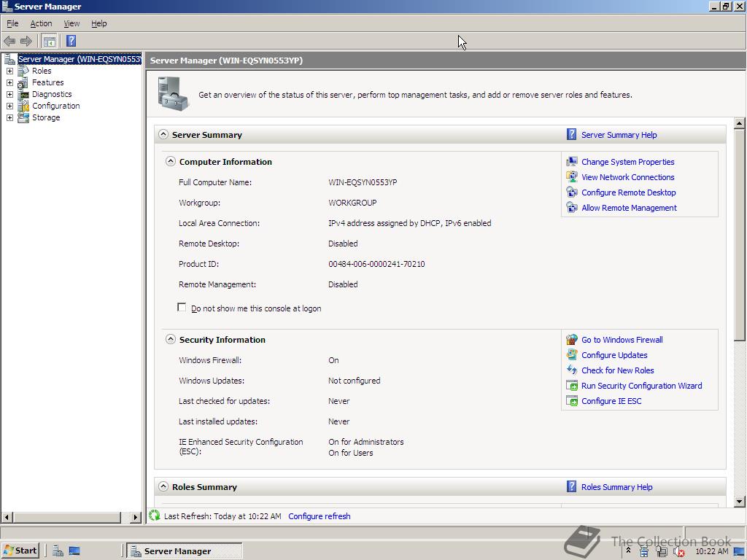Collapse the Server Summary section

[x=163, y=134]
